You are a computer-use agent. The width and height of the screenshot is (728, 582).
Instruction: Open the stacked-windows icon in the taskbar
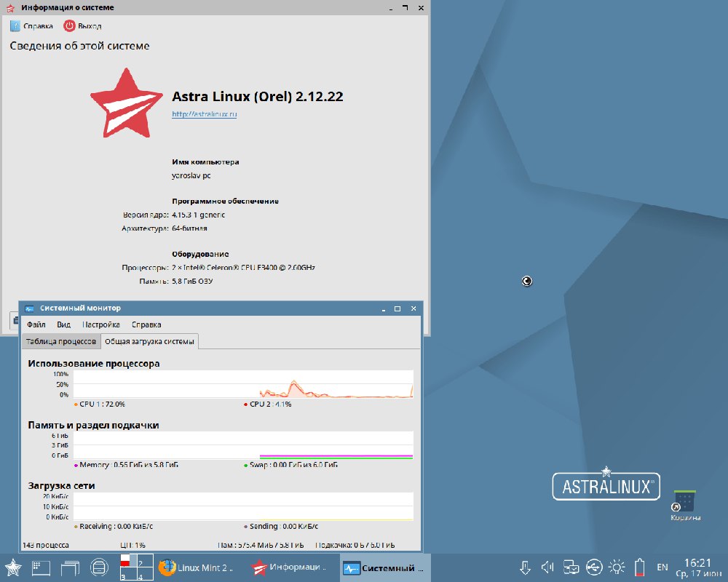70,567
